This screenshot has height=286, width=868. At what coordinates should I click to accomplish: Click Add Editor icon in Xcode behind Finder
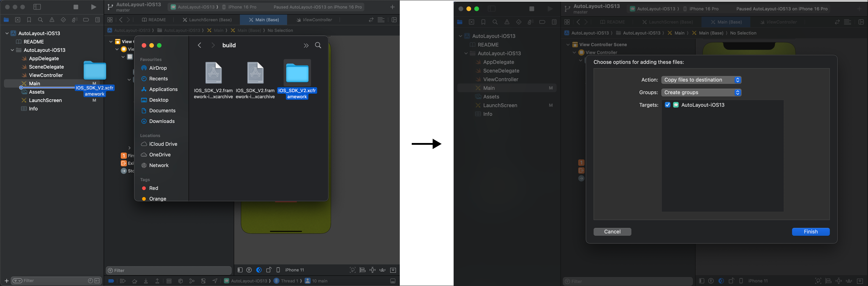pos(394,20)
